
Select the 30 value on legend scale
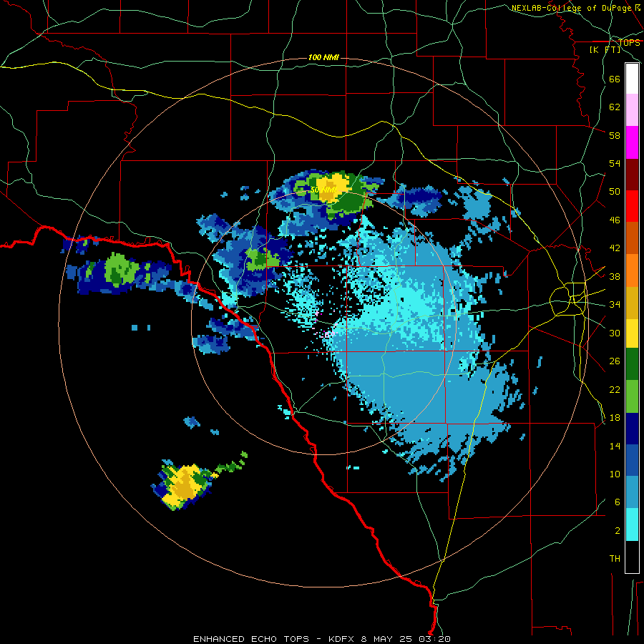[x=615, y=333]
